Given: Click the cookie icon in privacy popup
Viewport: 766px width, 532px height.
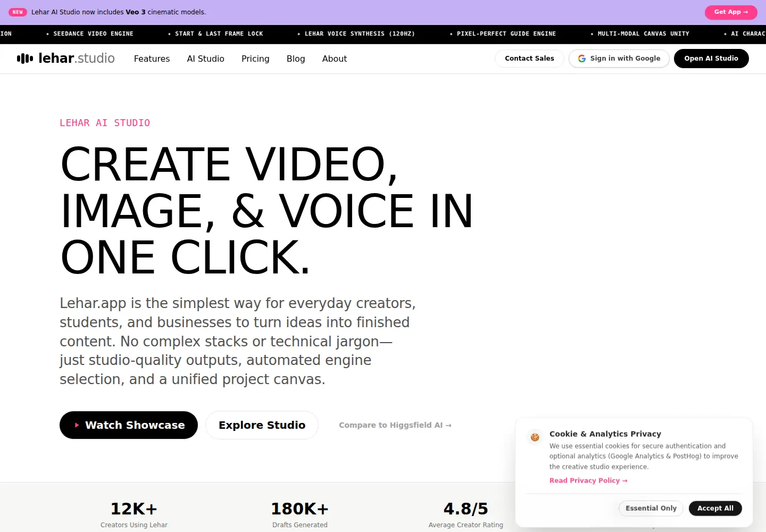Looking at the screenshot, I should [535, 437].
